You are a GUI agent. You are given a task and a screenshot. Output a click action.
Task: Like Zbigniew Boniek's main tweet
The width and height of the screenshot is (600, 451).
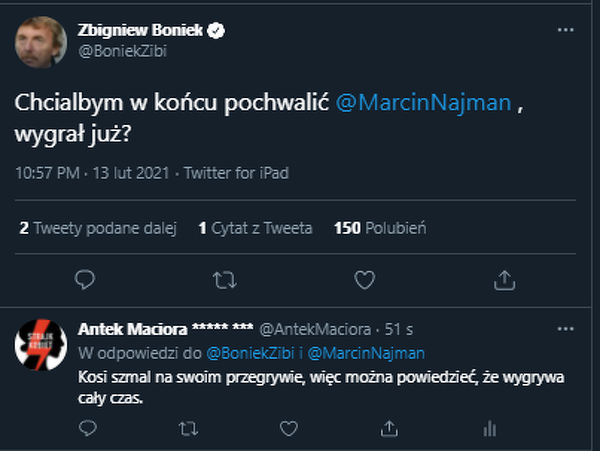click(365, 277)
